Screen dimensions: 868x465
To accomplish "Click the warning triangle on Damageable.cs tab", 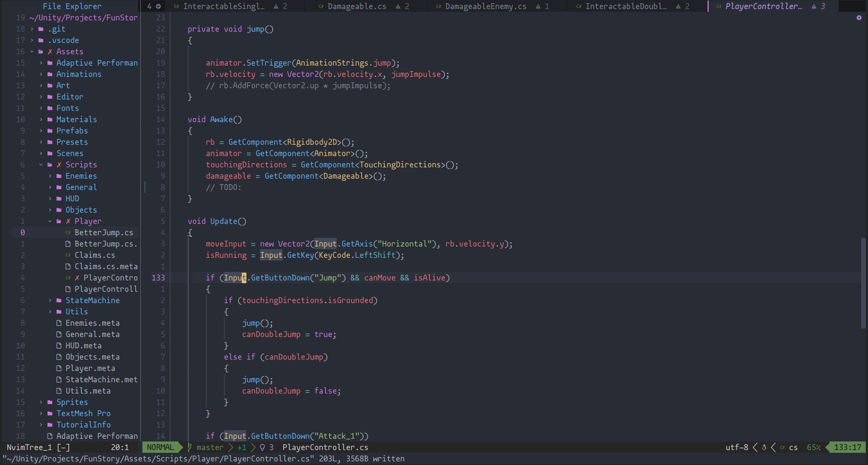I will pos(398,6).
